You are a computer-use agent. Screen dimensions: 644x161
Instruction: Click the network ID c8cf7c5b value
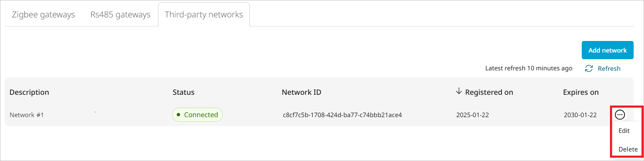342,115
